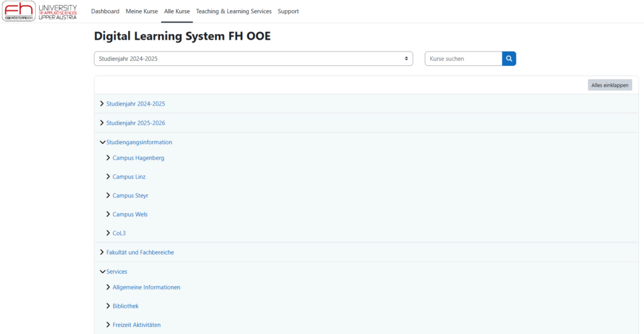644x334 pixels.
Task: Focus the Kurse suchen search field
Action: [x=464, y=58]
